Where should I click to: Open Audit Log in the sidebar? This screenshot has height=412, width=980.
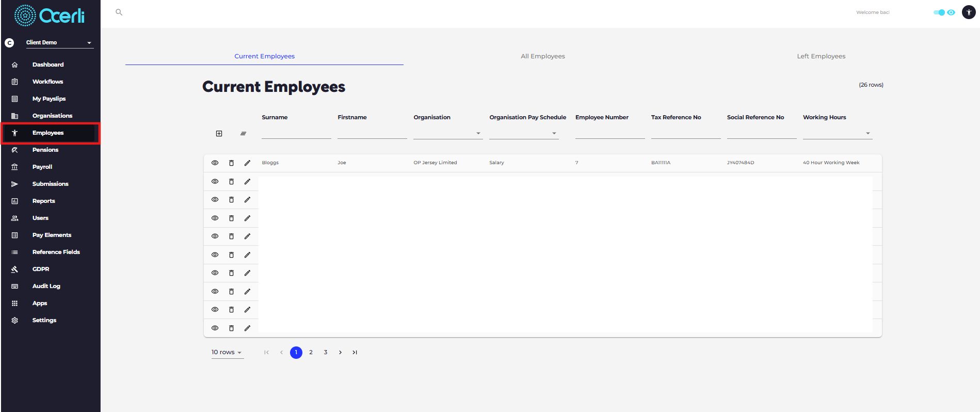point(46,286)
